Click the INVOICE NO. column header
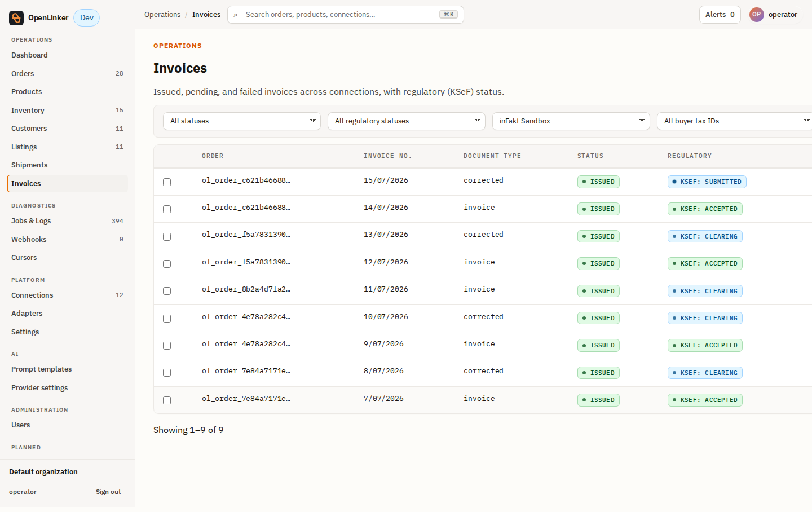The image size is (812, 512). point(388,156)
